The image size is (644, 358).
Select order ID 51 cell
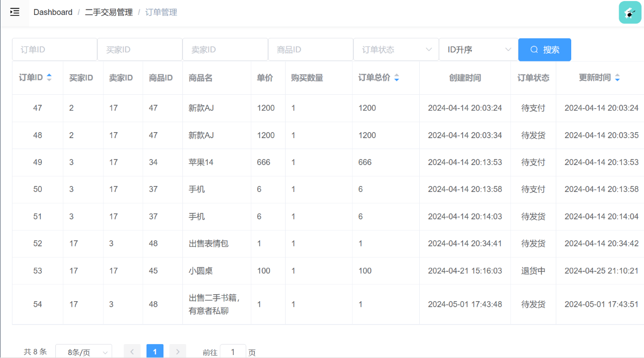point(37,216)
